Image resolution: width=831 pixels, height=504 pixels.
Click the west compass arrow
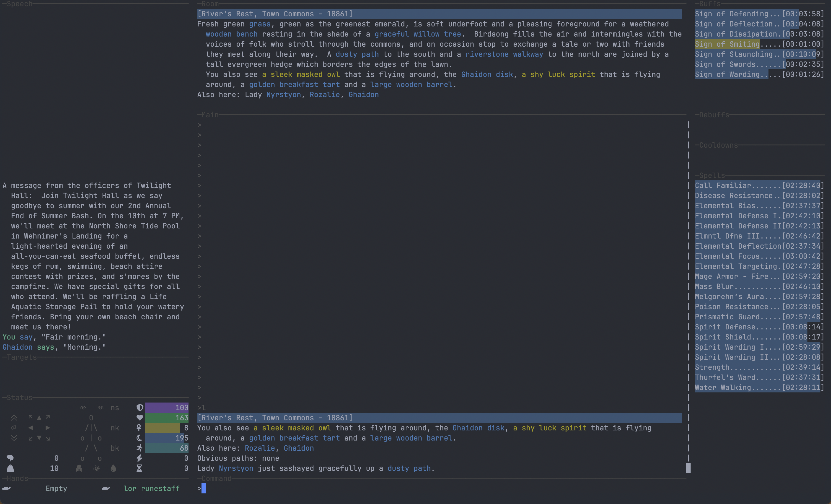coord(31,428)
